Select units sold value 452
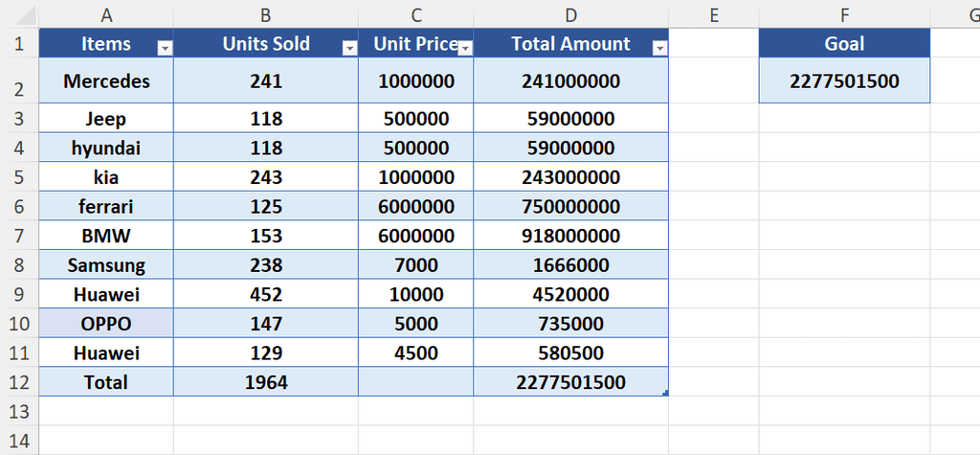980x455 pixels. [x=266, y=294]
